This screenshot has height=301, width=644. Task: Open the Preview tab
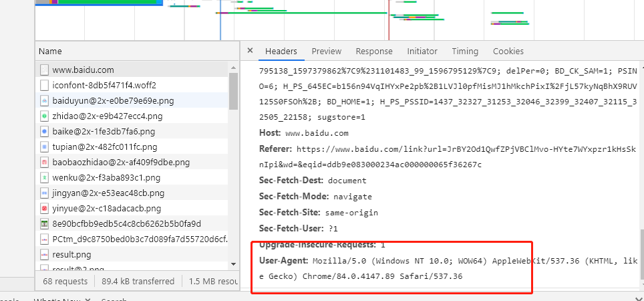click(x=327, y=52)
